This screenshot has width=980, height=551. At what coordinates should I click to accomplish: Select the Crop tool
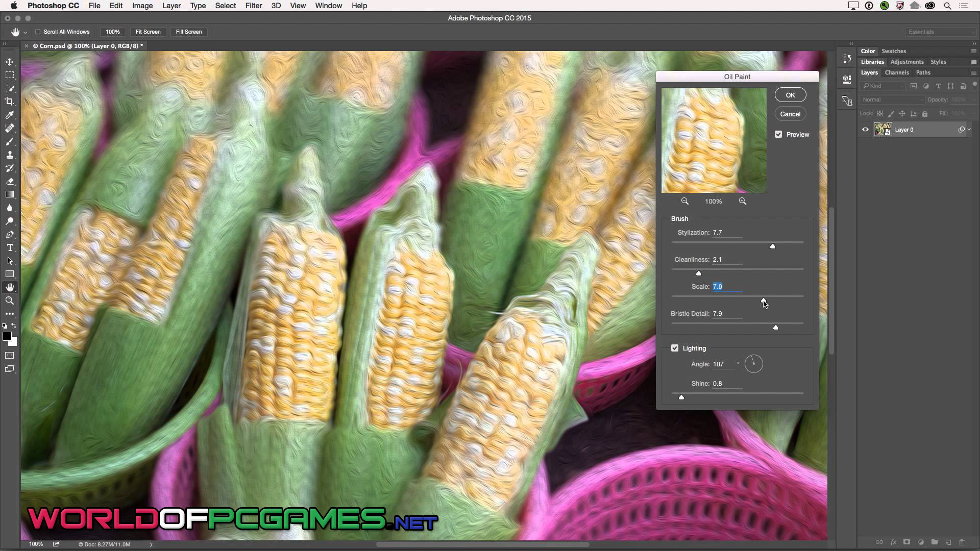[10, 102]
